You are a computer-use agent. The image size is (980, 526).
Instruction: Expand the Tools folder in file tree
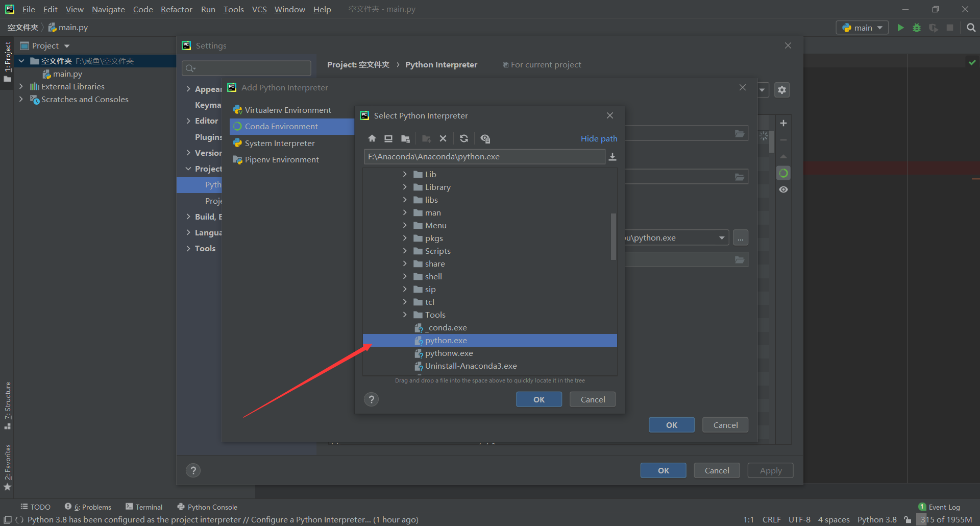405,315
